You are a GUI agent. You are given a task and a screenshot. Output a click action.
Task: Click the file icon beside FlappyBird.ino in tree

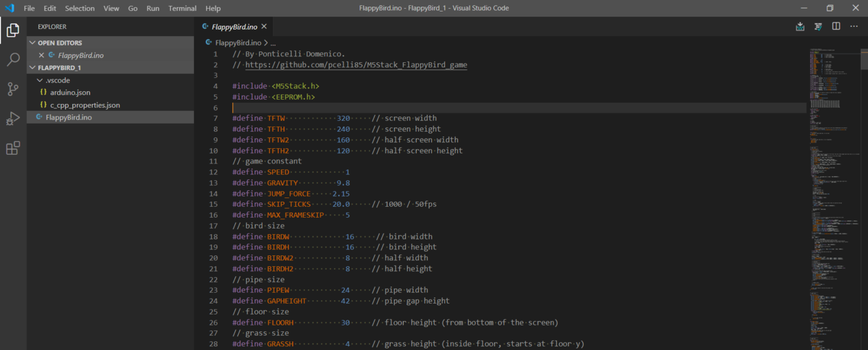pos(41,117)
